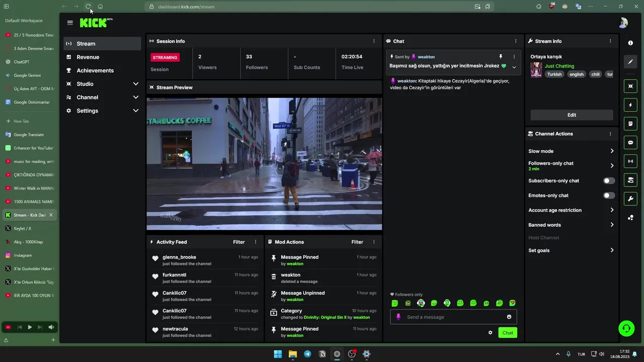
Task: Open Activity Feed options menu
Action: click(x=256, y=242)
